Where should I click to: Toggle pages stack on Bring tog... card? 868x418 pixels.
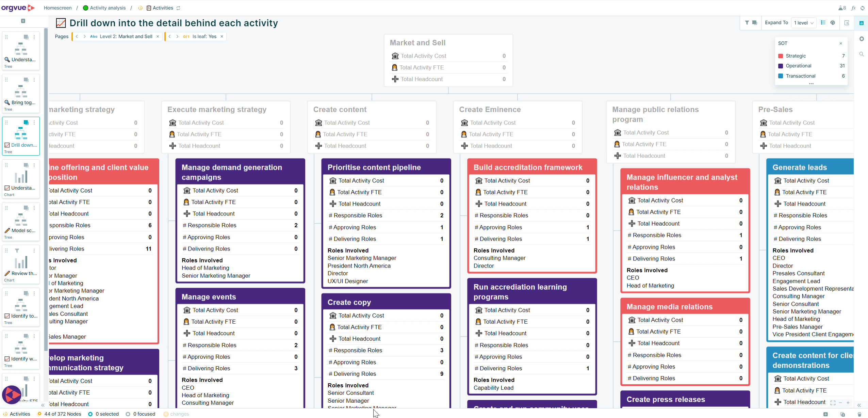coord(26,80)
